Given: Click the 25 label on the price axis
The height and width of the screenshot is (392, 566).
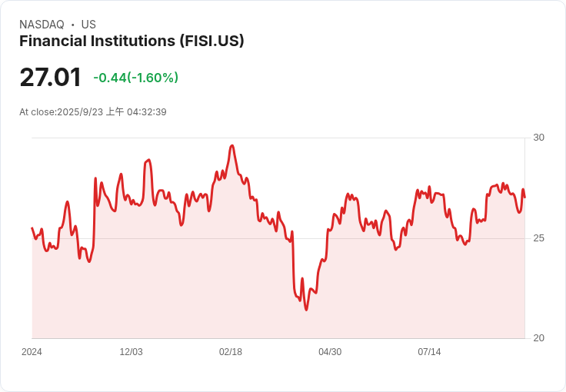Looking at the screenshot, I should point(539,238).
